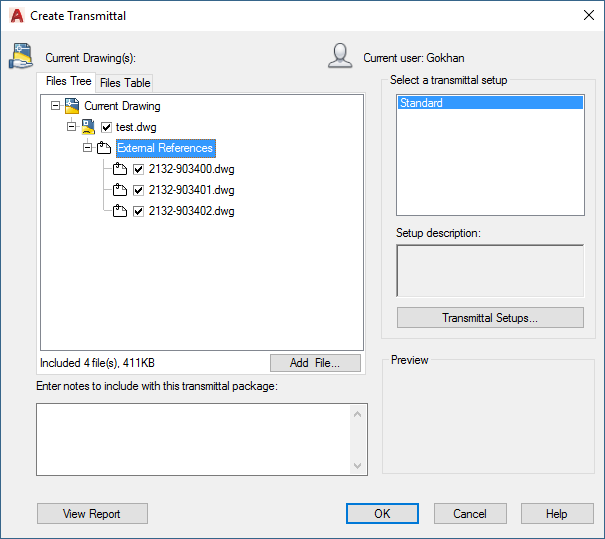This screenshot has width=605, height=539.
Task: Switch to the Files Table tab
Action: click(125, 83)
